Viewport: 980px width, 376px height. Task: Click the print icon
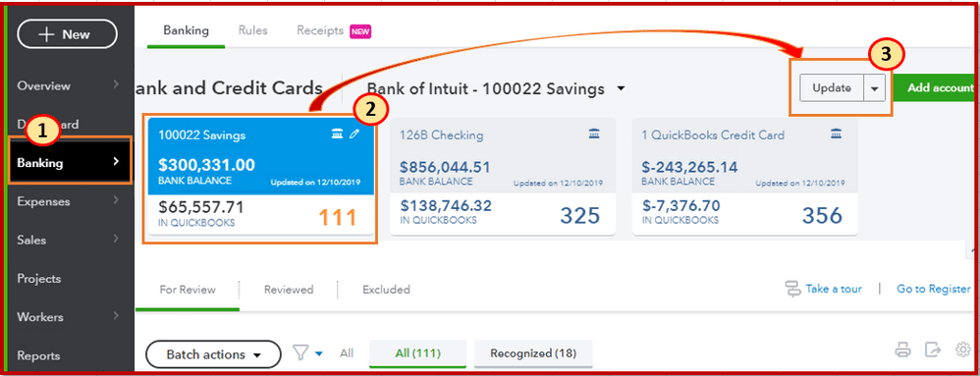[903, 349]
